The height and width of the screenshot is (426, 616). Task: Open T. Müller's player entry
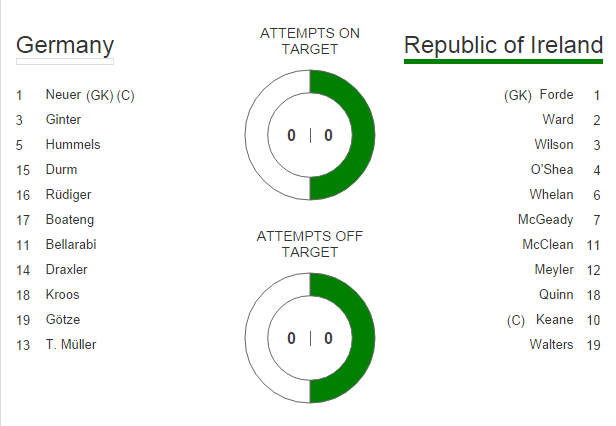click(71, 345)
